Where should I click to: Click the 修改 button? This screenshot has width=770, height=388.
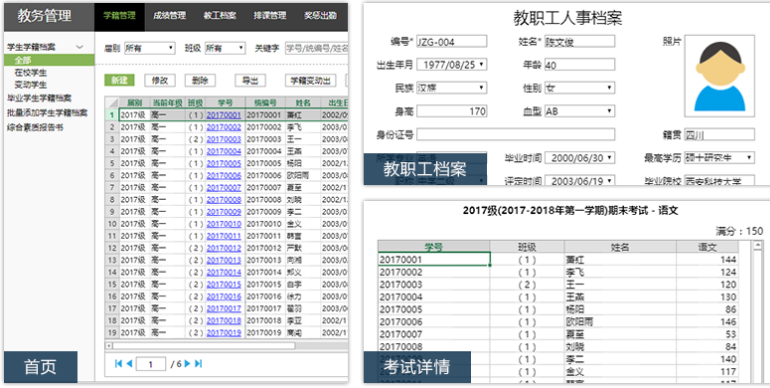point(160,81)
